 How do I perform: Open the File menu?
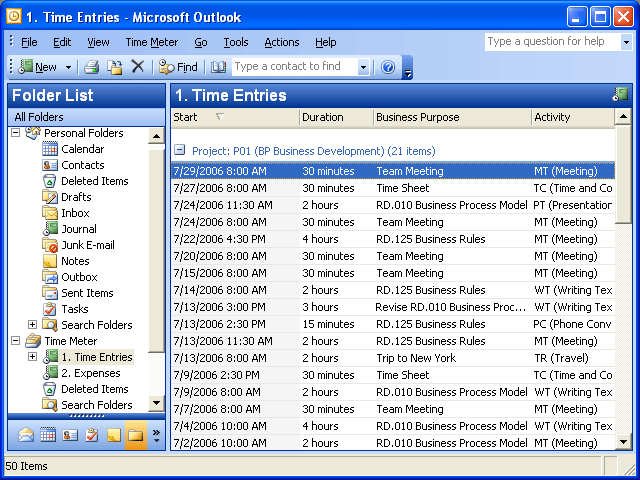(29, 42)
